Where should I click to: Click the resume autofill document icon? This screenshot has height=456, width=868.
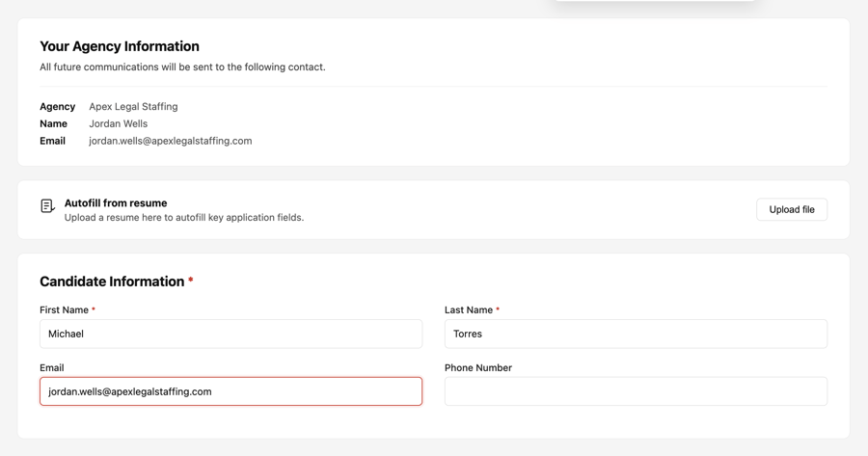[x=47, y=206]
